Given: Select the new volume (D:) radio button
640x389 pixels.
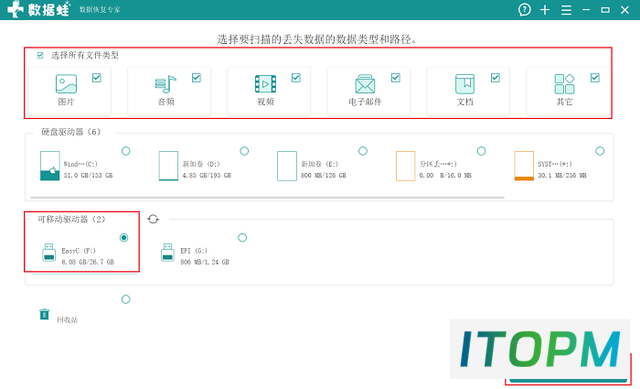Looking at the screenshot, I should (244, 151).
